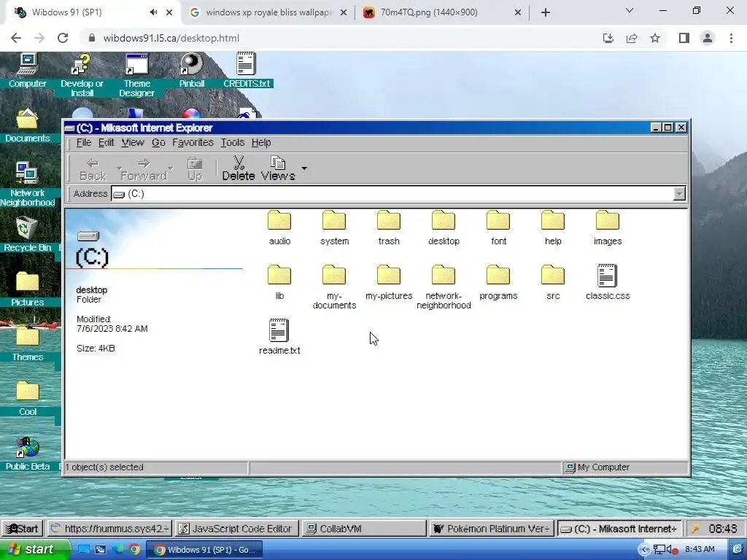Open the lib folder

[x=279, y=283]
